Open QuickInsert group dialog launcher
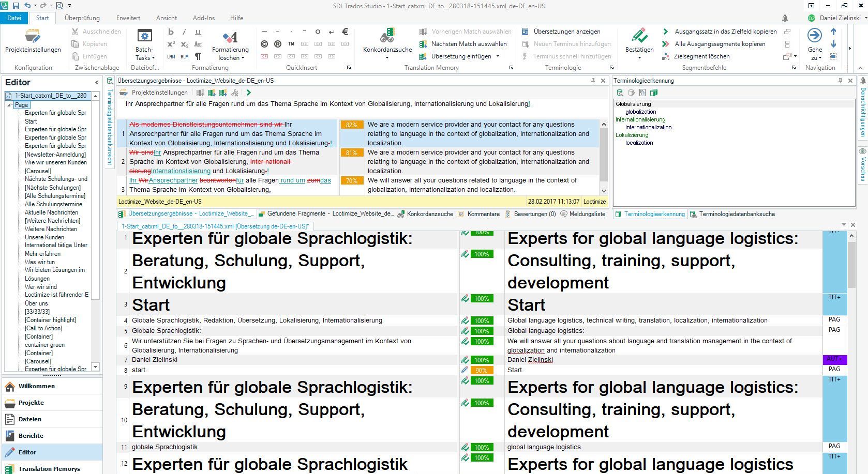Viewport: 868px width, 474px height. [x=349, y=68]
